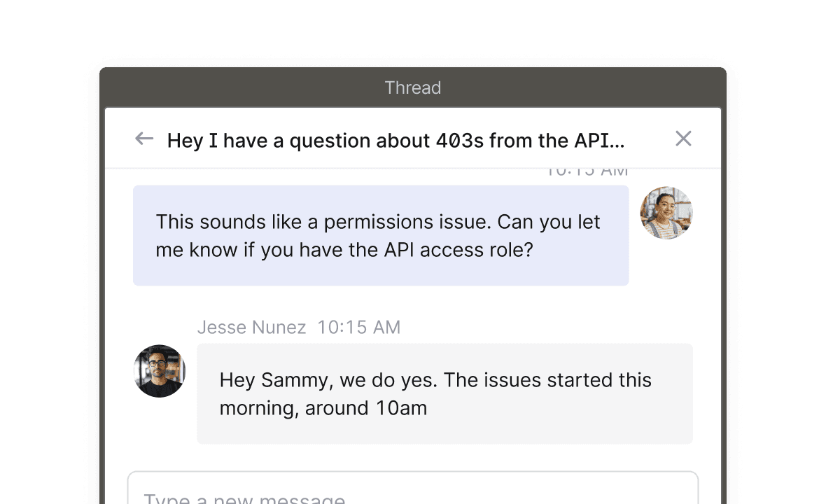The height and width of the screenshot is (504, 826).
Task: Close the thread with the X icon
Action: [x=683, y=139]
